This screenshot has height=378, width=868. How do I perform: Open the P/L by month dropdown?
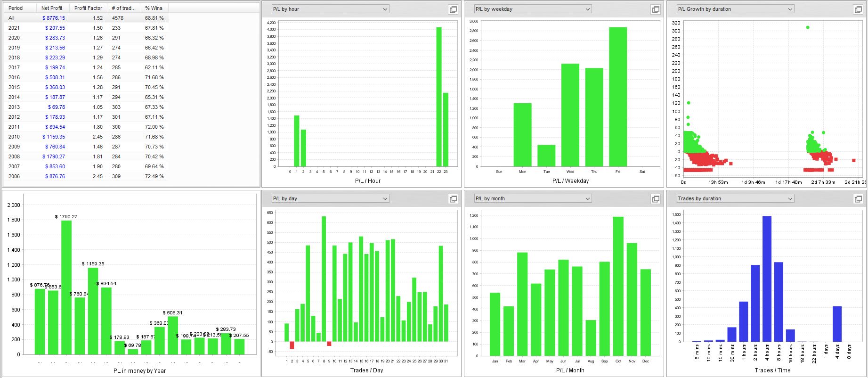pos(533,198)
